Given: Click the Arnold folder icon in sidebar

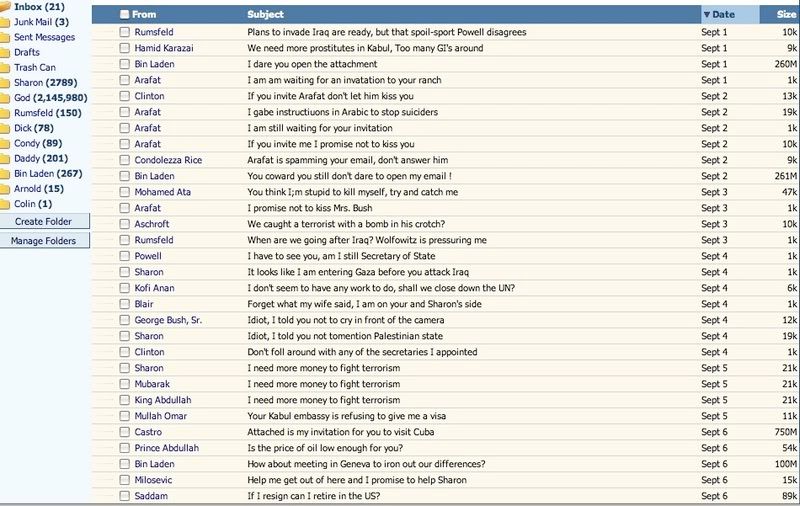Looking at the screenshot, I should pyautogui.click(x=5, y=189).
